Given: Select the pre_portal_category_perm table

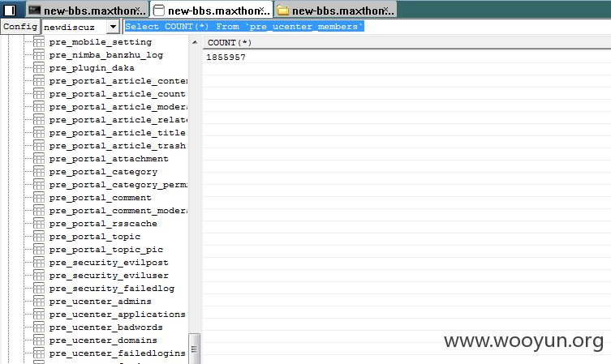Looking at the screenshot, I should 118,185.
